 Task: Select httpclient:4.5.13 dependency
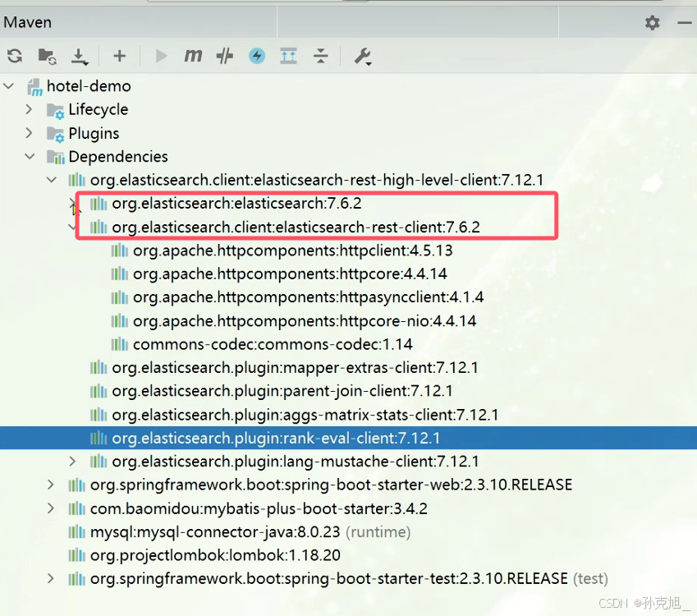pyautogui.click(x=292, y=251)
